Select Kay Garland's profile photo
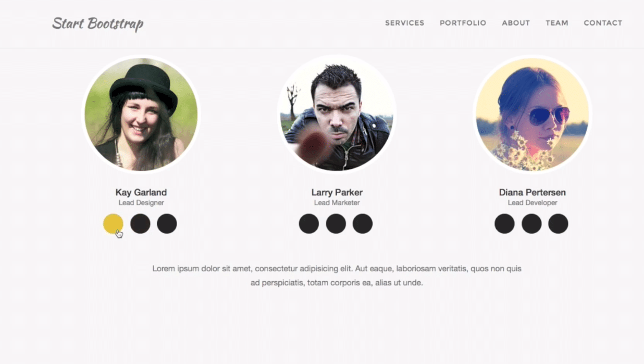This screenshot has height=364, width=644. 141,114
